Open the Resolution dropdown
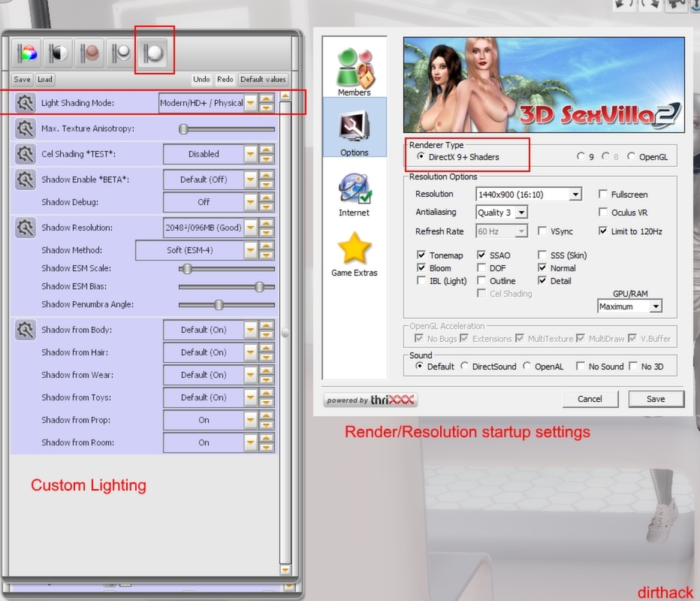Image resolution: width=700 pixels, height=601 pixels. tap(529, 195)
